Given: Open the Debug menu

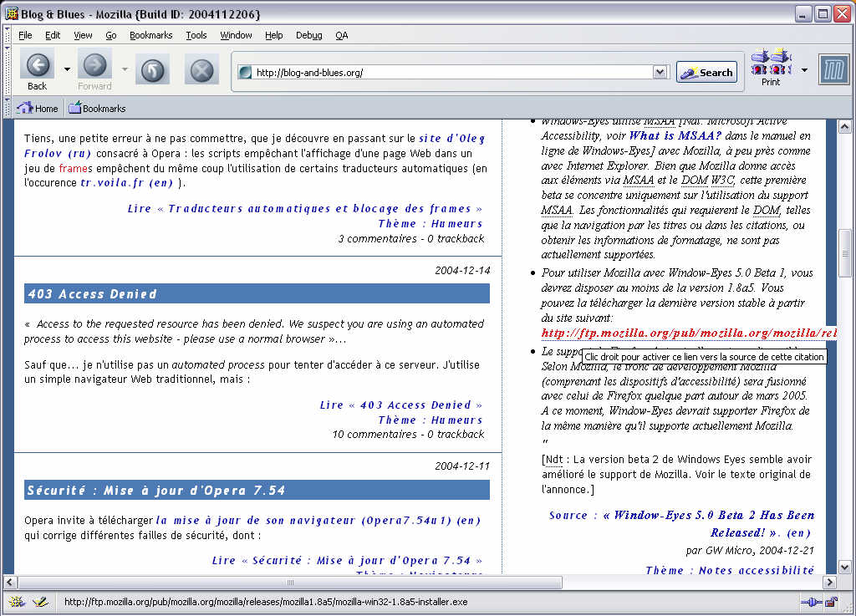Looking at the screenshot, I should click(x=309, y=35).
